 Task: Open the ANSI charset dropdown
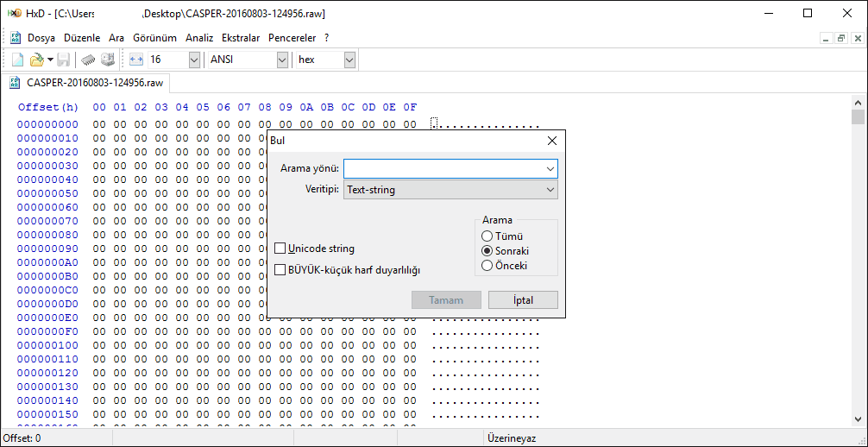pos(282,60)
